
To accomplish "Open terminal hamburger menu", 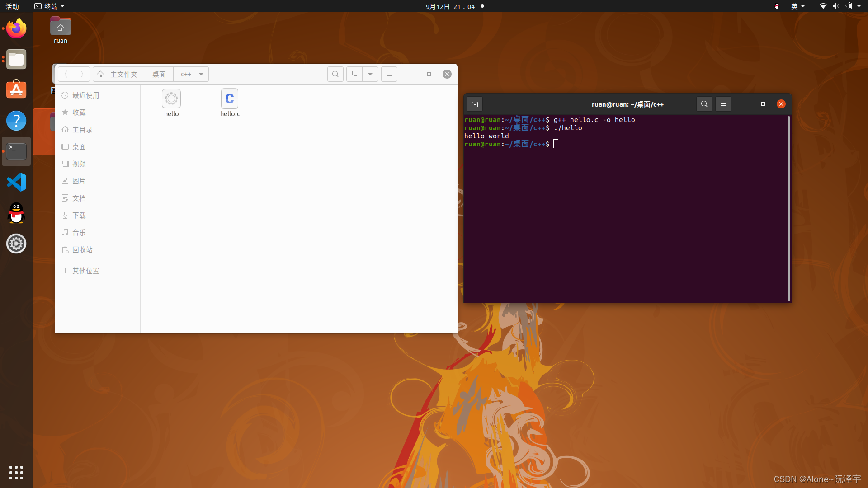I will 723,104.
